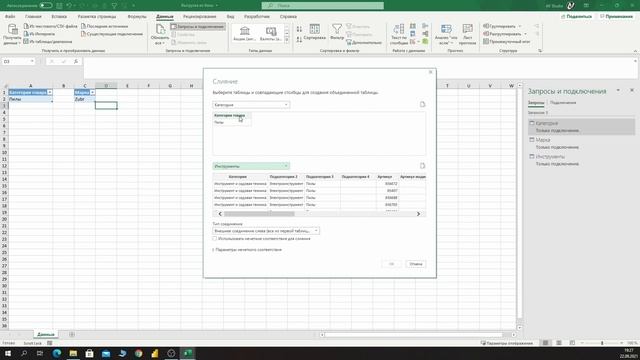Click the Save icon in quick access toolbar
This screenshot has width=640, height=360.
click(60, 6)
